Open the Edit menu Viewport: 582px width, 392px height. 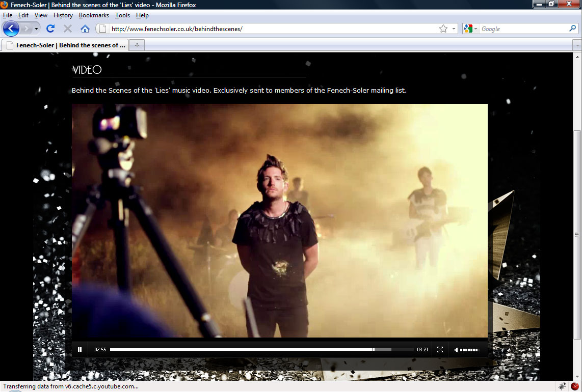point(23,15)
